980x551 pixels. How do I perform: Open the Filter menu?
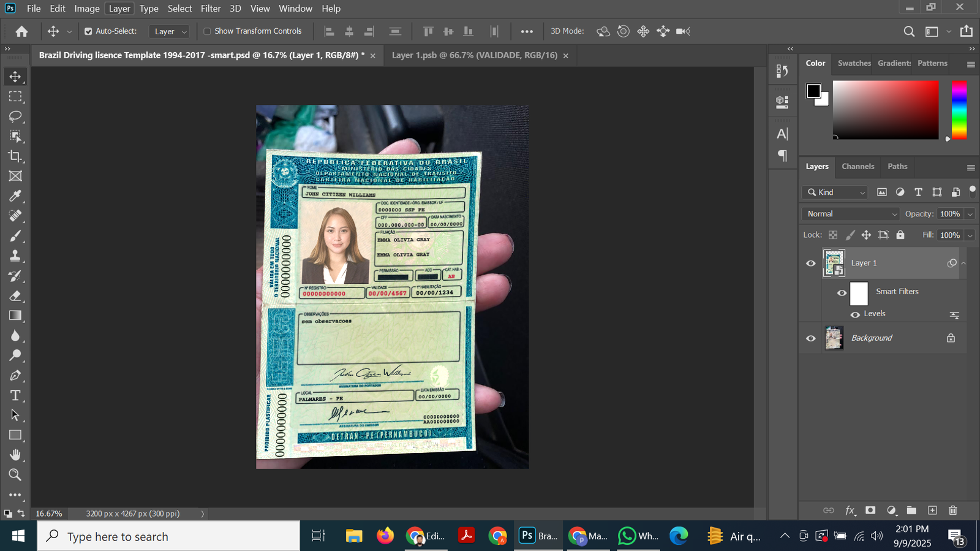point(210,9)
